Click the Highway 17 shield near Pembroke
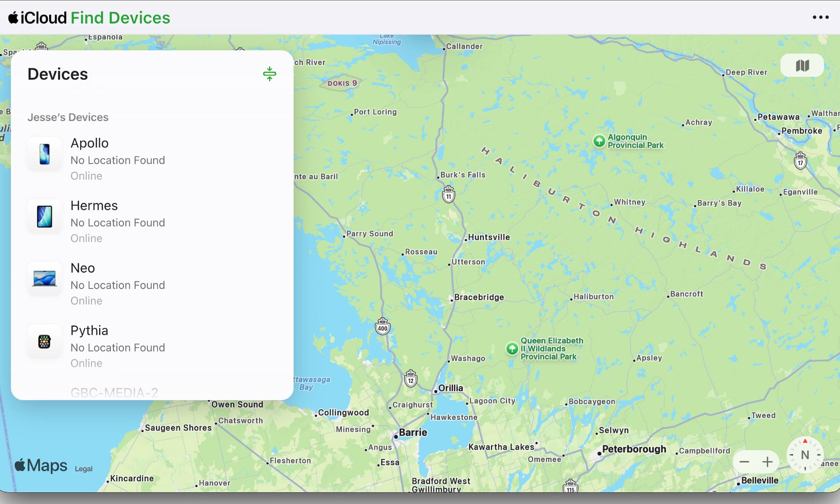This screenshot has width=840, height=504. [x=801, y=160]
